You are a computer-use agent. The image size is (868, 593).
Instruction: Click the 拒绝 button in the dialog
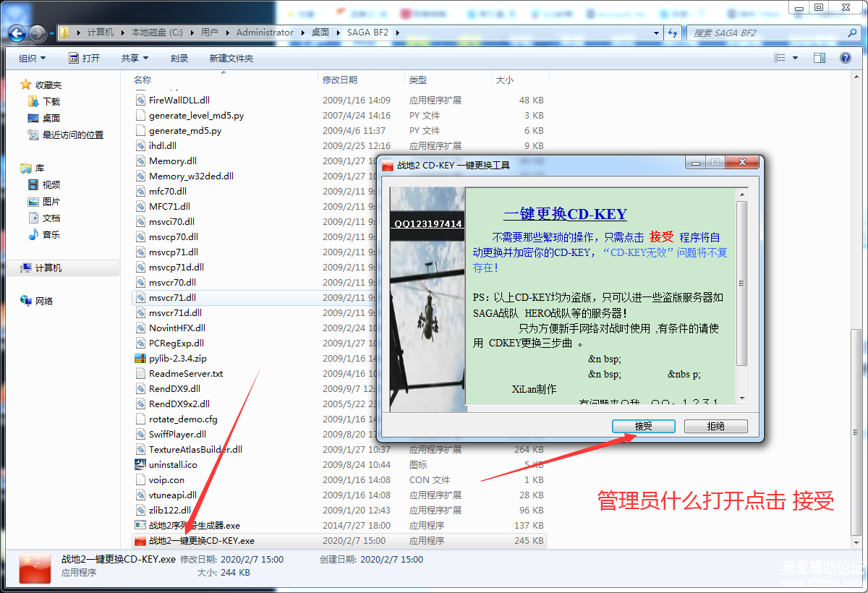point(715,426)
